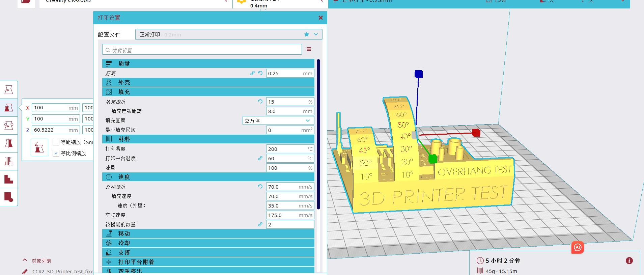Click the settings panel vertical scrollbar
644x275 pixels.
pos(318,134)
